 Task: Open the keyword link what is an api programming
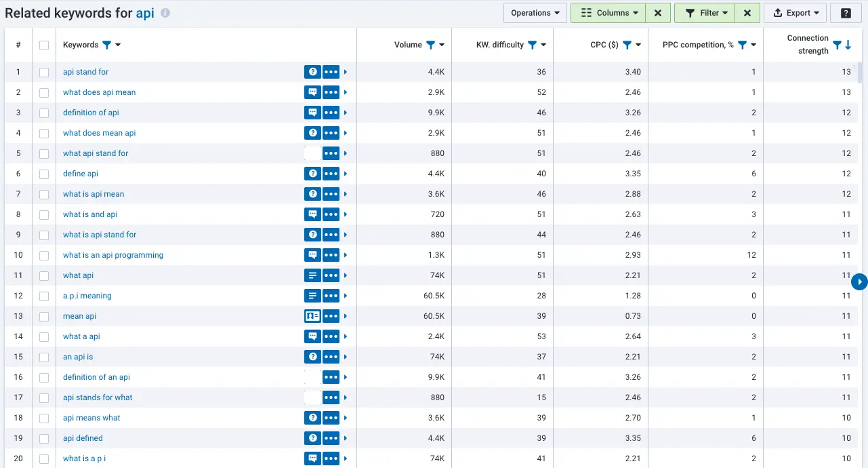tap(113, 255)
